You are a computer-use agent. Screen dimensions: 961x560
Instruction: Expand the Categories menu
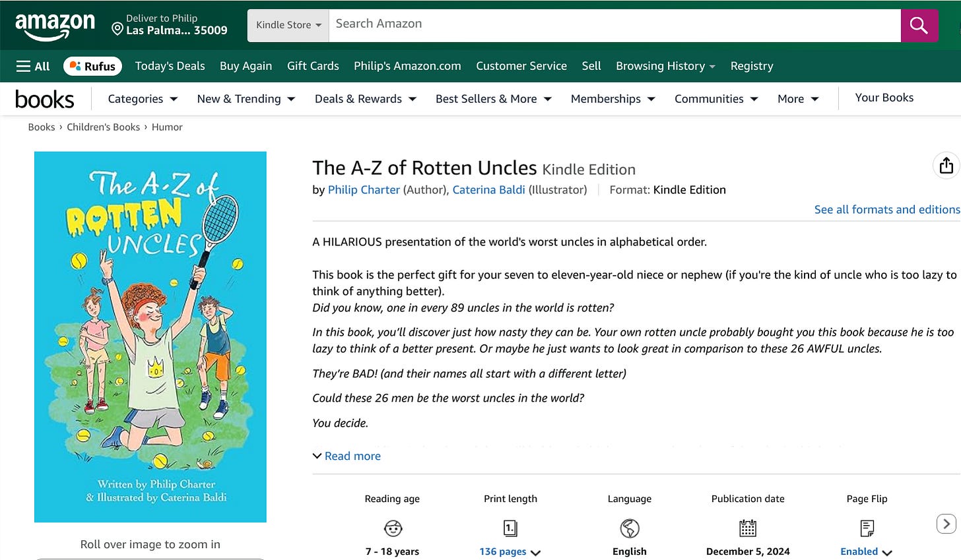click(143, 99)
